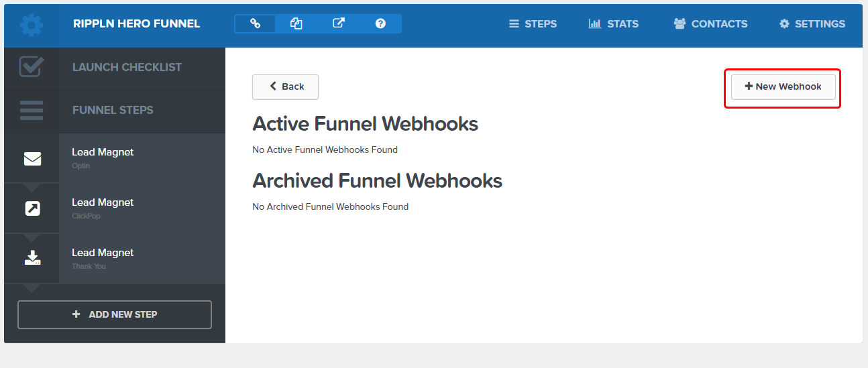868x368 pixels.
Task: Click the clone funnel copy icon
Action: coord(296,23)
